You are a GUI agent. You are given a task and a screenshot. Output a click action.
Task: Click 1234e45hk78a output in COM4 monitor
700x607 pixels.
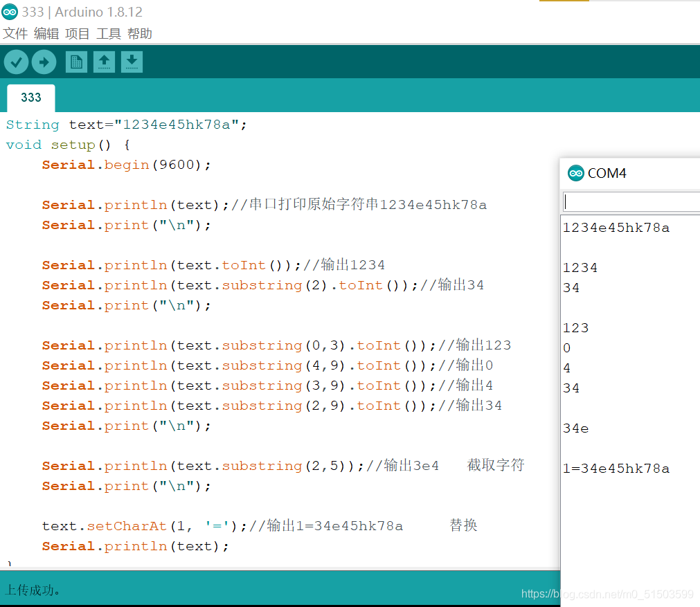pos(616,228)
